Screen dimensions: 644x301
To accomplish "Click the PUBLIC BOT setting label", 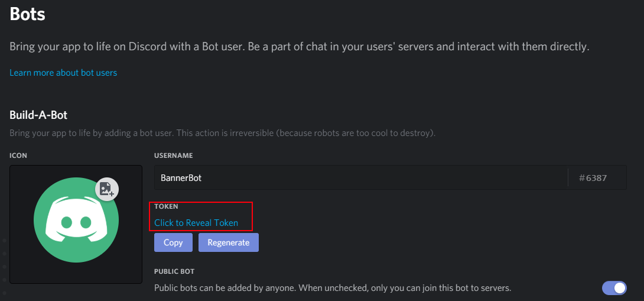I will [x=174, y=271].
